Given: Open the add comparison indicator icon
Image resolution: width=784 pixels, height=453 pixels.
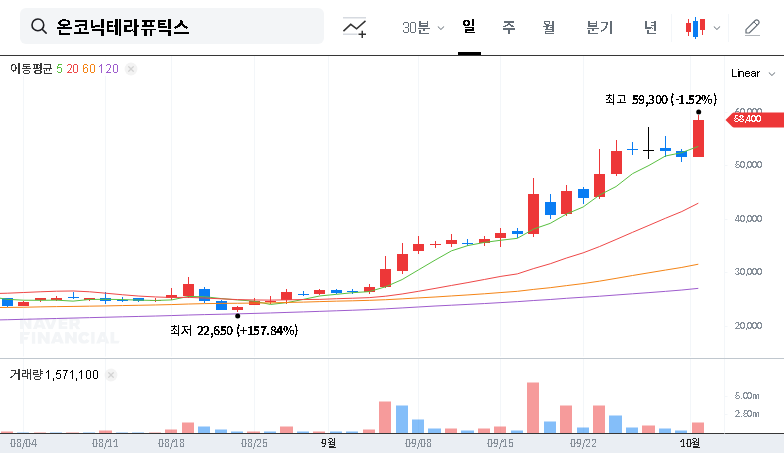Looking at the screenshot, I should pos(354,28).
